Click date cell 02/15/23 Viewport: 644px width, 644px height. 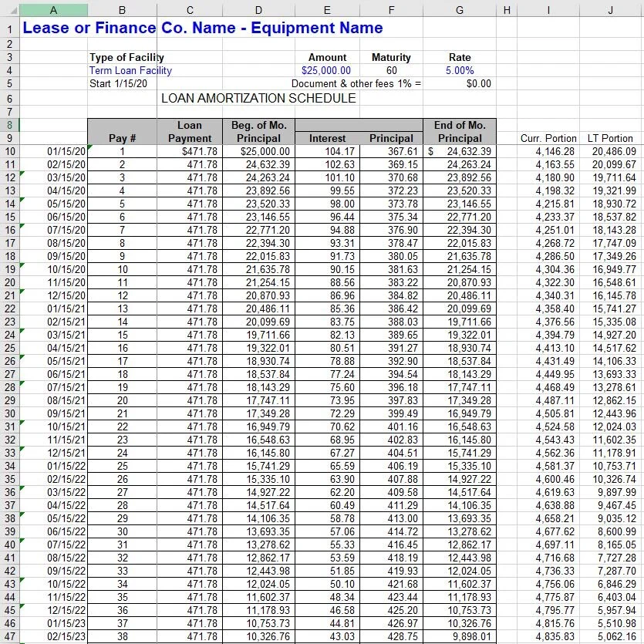point(53,636)
